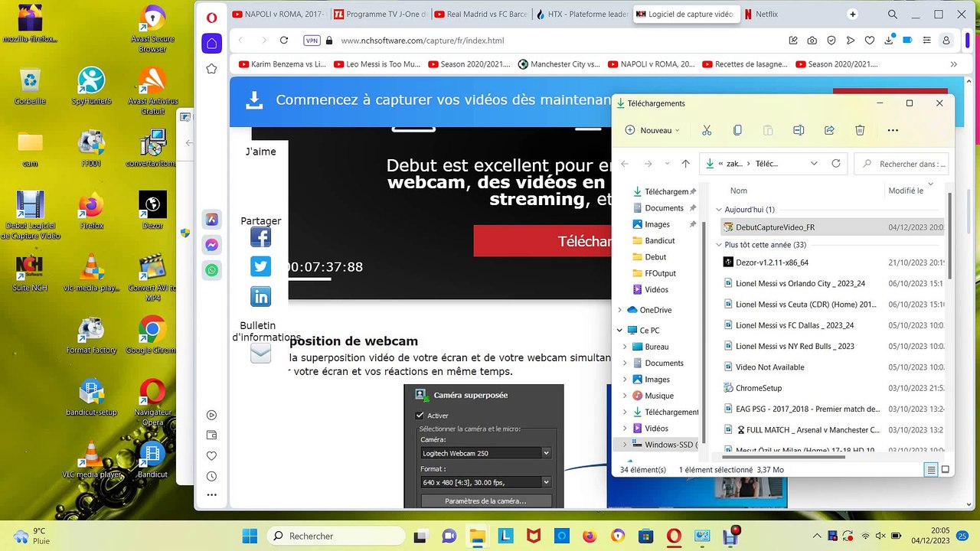Switch to the HTX Plateforme tab
This screenshot has width=980, height=551.
pos(582,15)
